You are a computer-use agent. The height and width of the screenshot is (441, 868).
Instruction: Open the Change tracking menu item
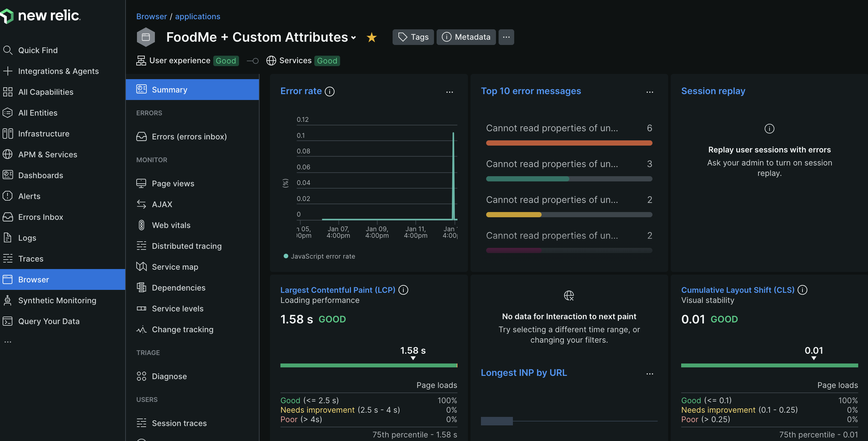192,330
